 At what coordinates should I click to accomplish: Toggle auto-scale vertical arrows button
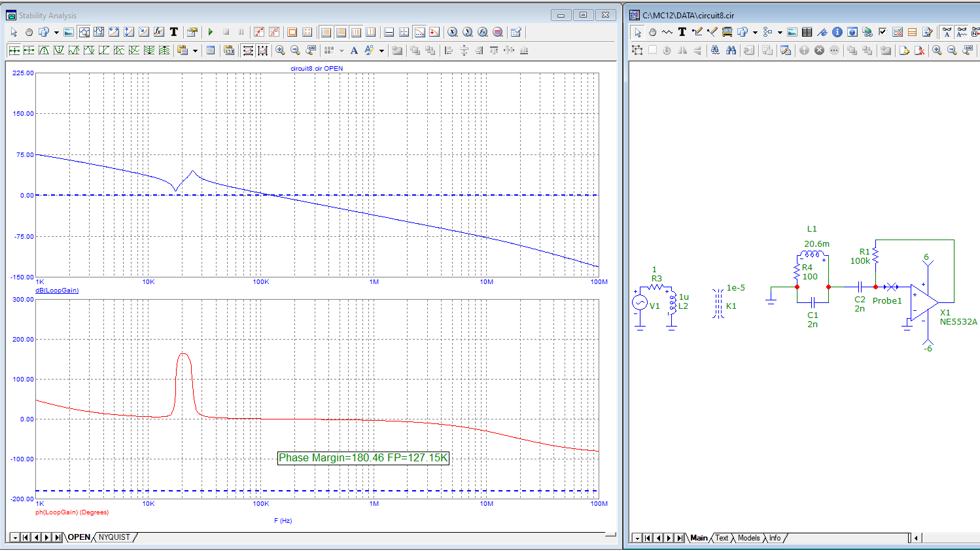[262, 50]
